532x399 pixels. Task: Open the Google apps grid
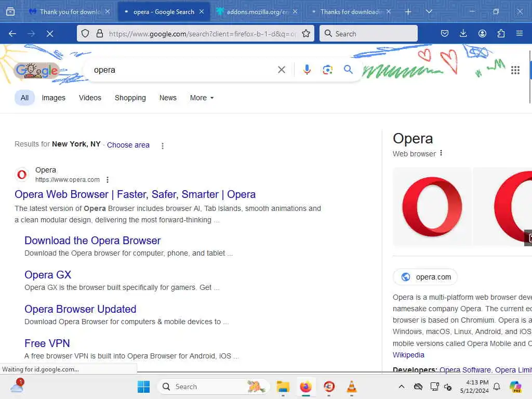coord(515,70)
